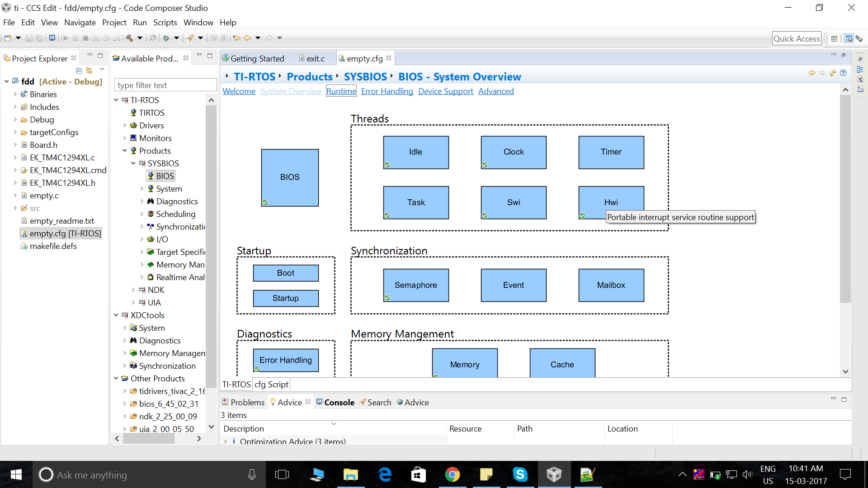
Task: Open the build hammer dropdown arrow
Action: pos(140,38)
